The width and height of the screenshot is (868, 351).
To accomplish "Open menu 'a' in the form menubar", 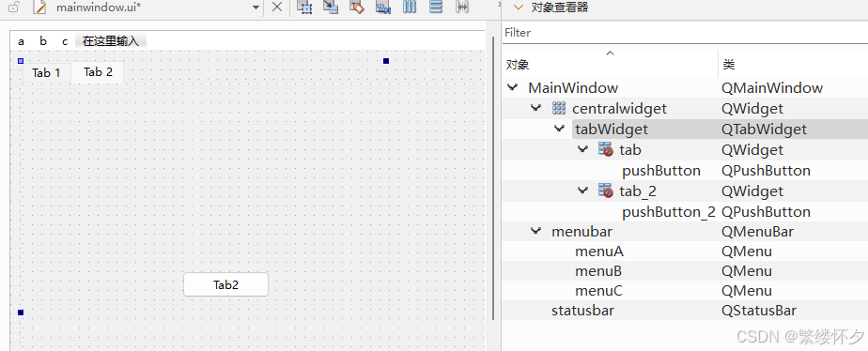I will pyautogui.click(x=21, y=41).
